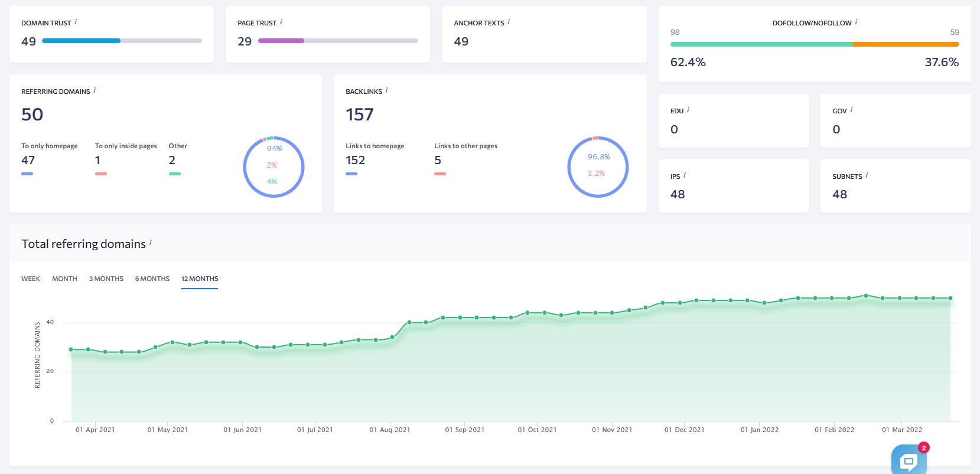The height and width of the screenshot is (474, 980).
Task: Click the Anchor Texts info icon
Action: pyautogui.click(x=509, y=22)
